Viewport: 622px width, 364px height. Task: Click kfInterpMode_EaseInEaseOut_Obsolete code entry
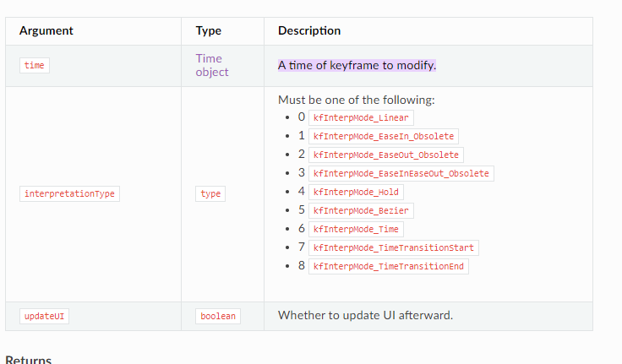[401, 173]
